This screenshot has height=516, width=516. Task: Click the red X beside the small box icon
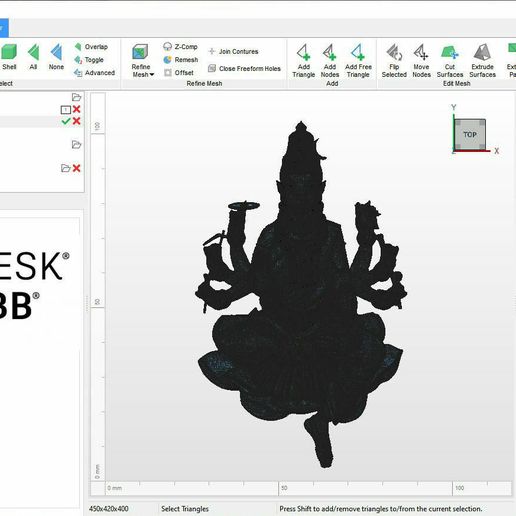77,109
